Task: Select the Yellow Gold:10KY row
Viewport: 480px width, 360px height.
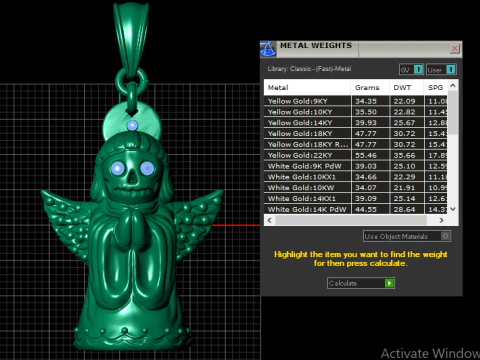Action: pos(356,112)
